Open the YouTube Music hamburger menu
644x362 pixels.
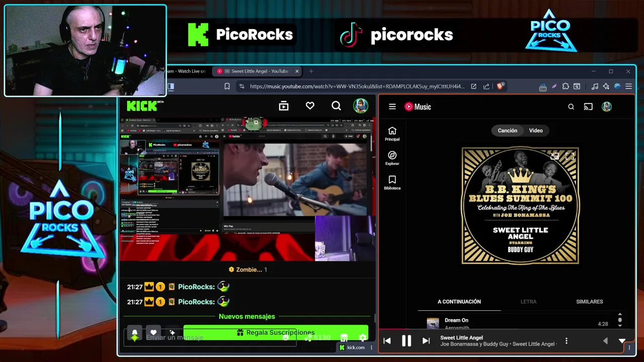[392, 107]
